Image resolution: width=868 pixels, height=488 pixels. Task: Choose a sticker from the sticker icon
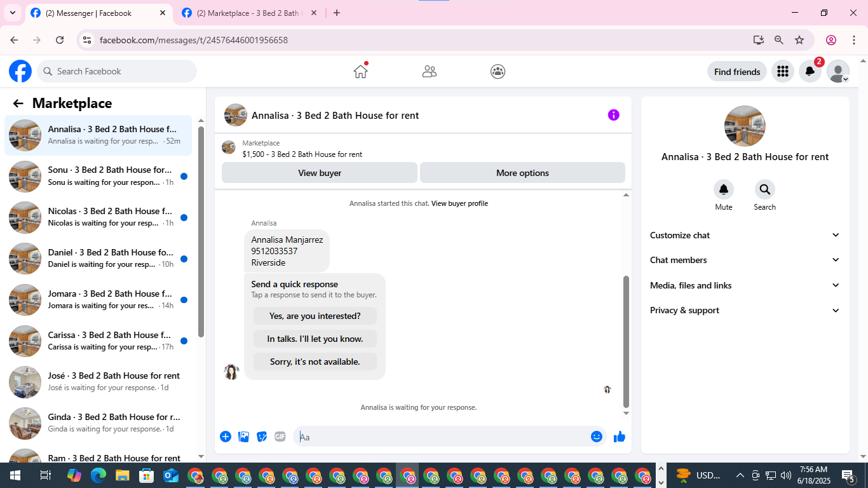coord(262,437)
